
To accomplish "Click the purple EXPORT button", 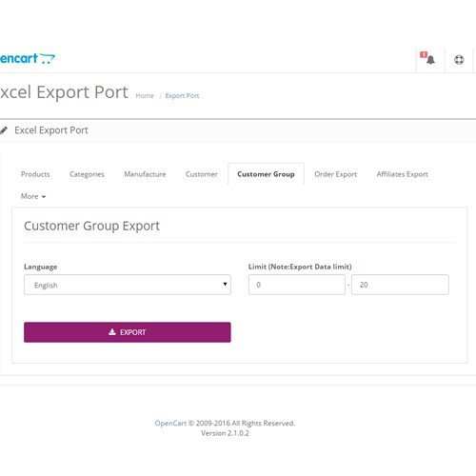I will point(128,332).
